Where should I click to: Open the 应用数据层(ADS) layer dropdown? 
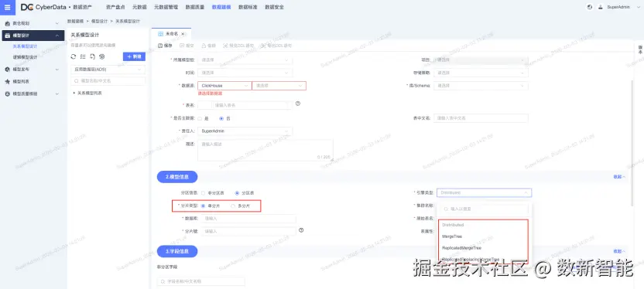click(x=108, y=70)
